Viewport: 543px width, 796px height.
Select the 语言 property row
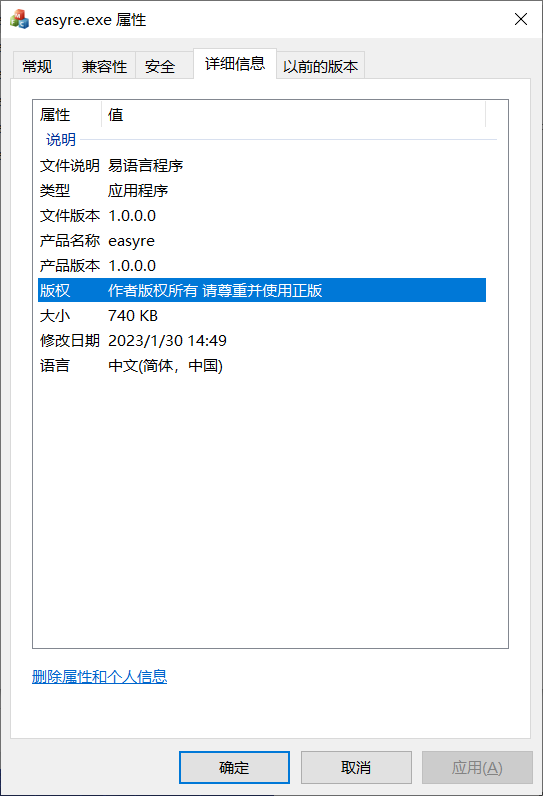click(262, 366)
